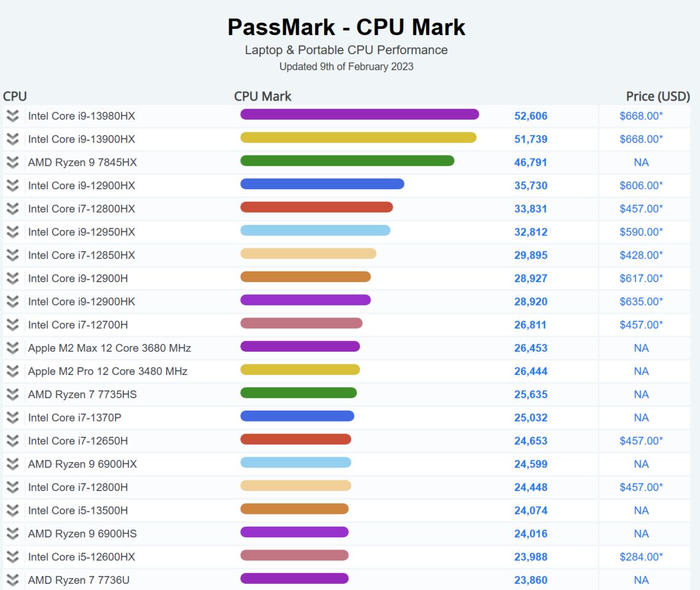This screenshot has height=590, width=700.
Task: Open the $668.00 price link for i9-13980HX
Action: click(641, 114)
